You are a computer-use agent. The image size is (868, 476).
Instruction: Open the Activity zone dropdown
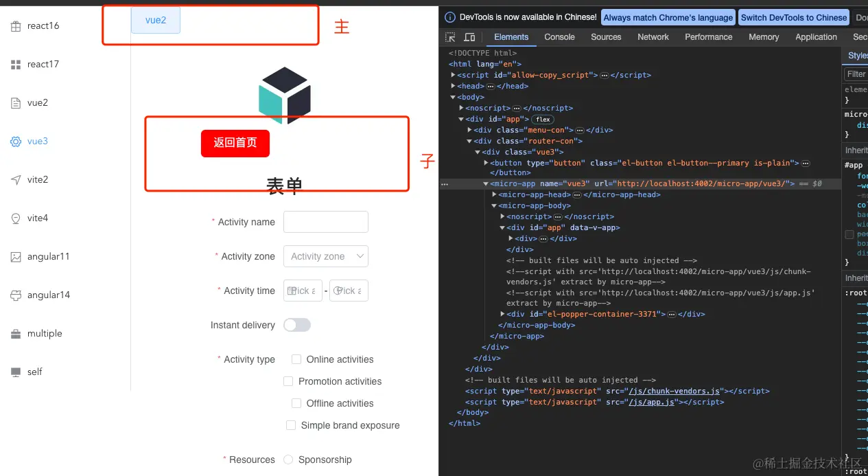(x=325, y=256)
